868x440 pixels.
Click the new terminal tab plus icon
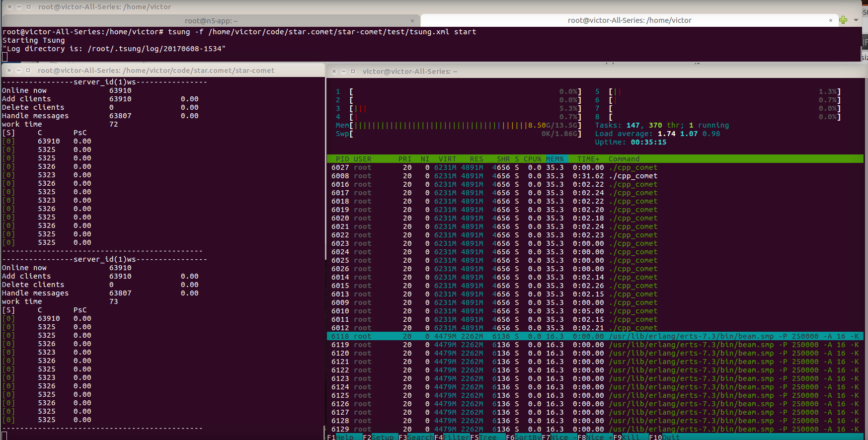(x=843, y=20)
